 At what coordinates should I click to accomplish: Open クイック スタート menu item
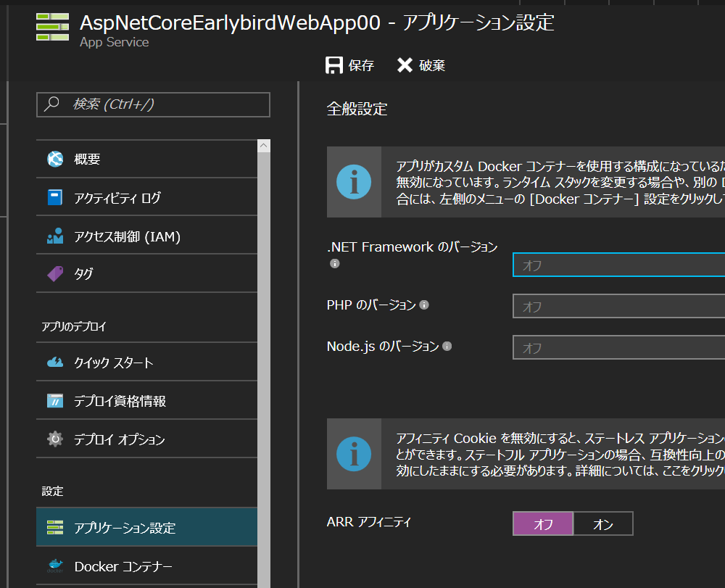click(146, 363)
